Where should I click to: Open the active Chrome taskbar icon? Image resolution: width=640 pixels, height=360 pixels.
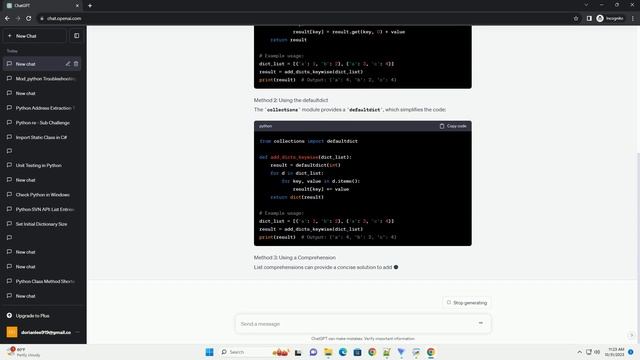(431, 352)
